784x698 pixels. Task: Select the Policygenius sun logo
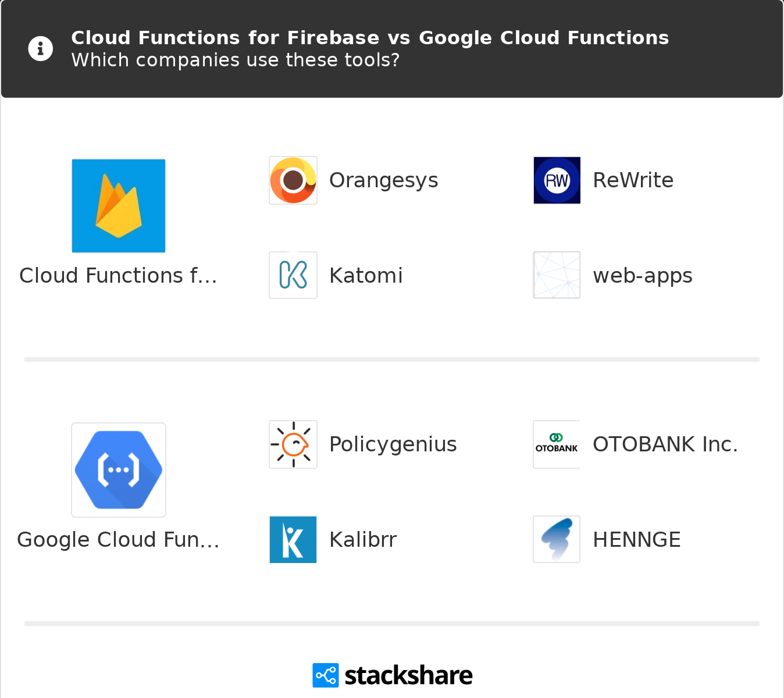293,444
